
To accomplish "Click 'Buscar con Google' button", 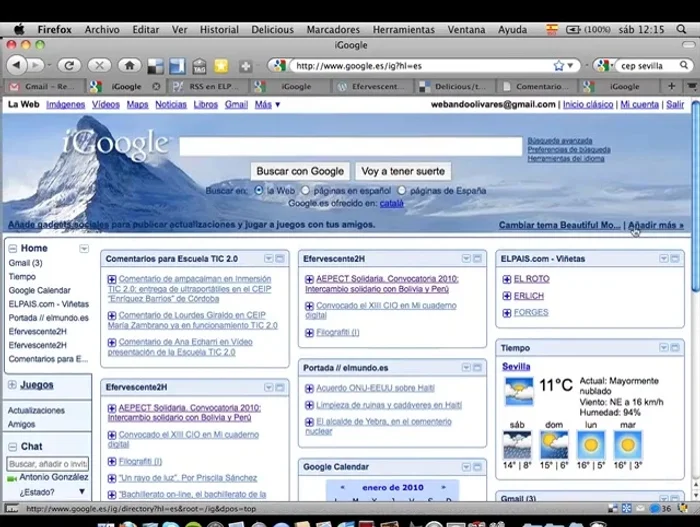I will (x=299, y=171).
